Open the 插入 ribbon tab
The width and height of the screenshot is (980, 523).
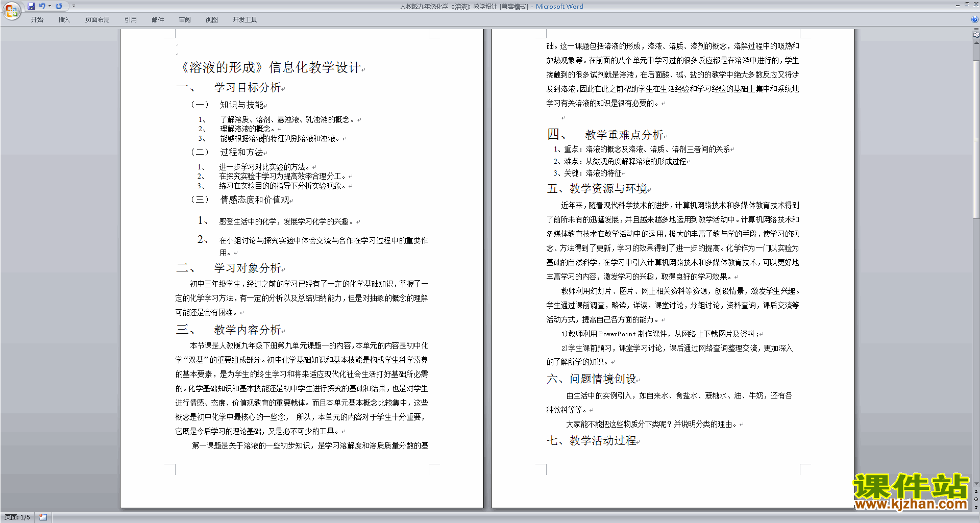pyautogui.click(x=64, y=20)
